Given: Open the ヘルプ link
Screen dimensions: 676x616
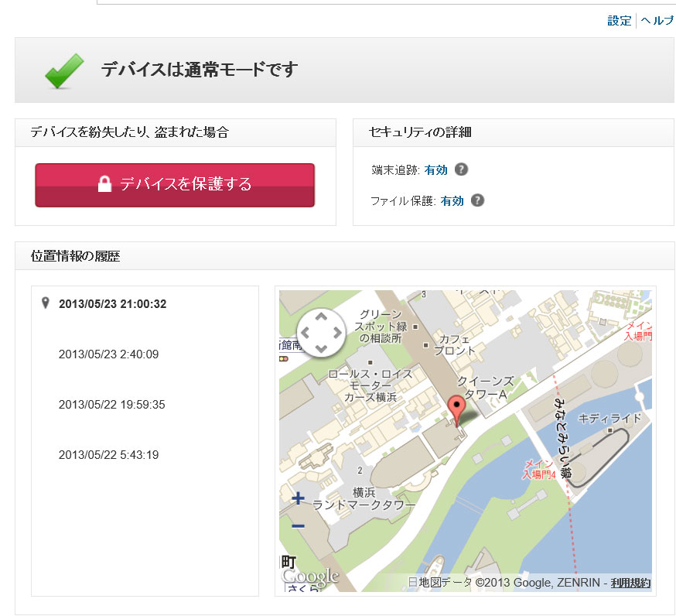Looking at the screenshot, I should [657, 20].
